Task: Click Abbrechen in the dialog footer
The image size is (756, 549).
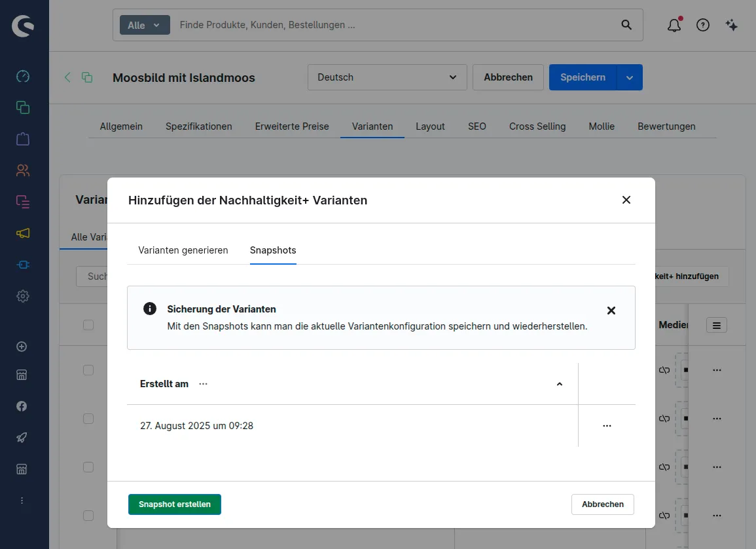Action: pyautogui.click(x=603, y=504)
